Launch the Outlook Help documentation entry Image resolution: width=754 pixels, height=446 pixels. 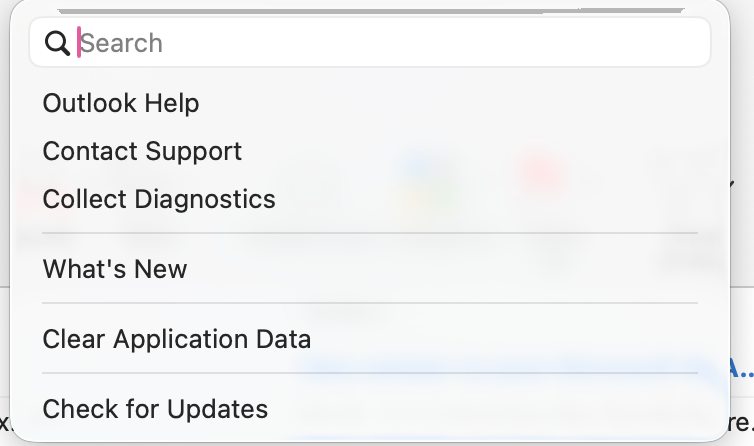121,103
